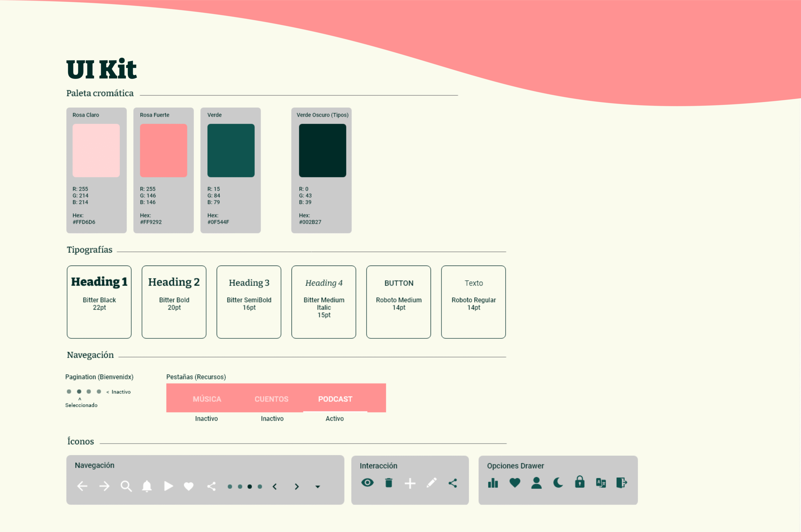Screen dimensions: 801x532
Task: Click the translate language icon
Action: 601,483
